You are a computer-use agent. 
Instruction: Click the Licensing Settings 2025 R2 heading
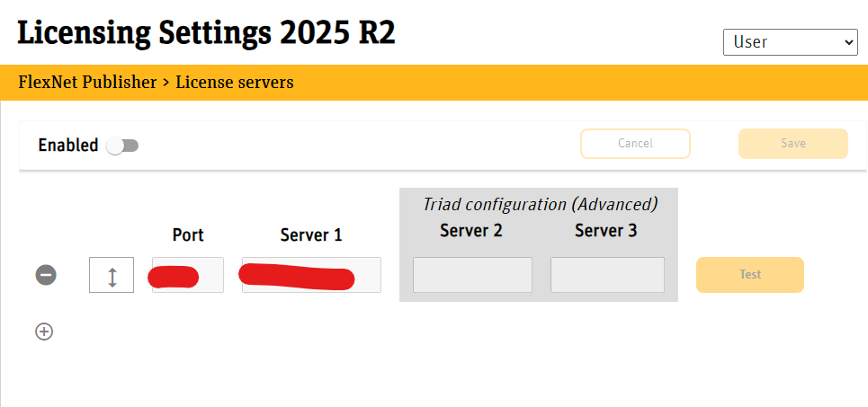207,34
